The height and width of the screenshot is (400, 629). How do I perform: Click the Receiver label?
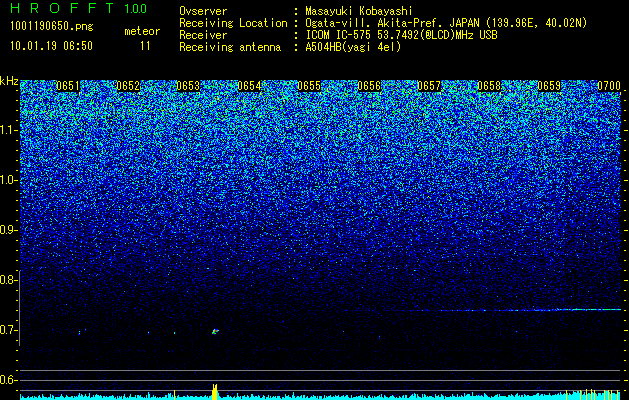coord(203,35)
